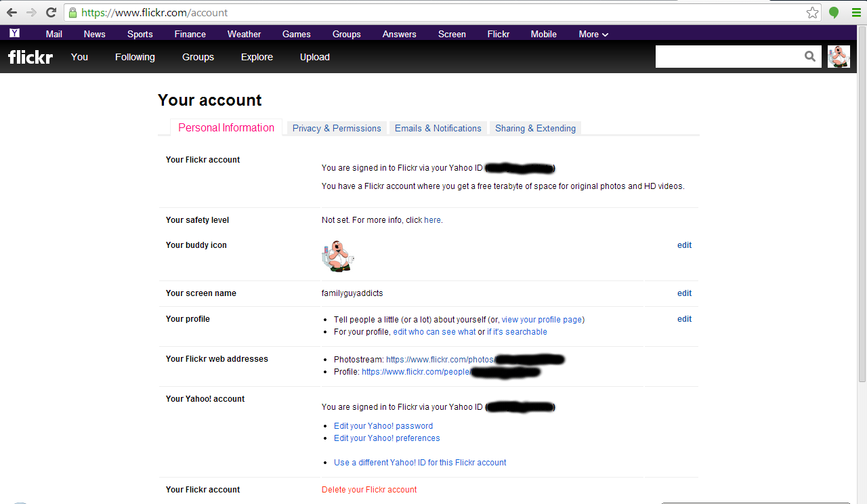The image size is (867, 504).
Task: Click the Flickr logo in header
Action: pyautogui.click(x=30, y=57)
